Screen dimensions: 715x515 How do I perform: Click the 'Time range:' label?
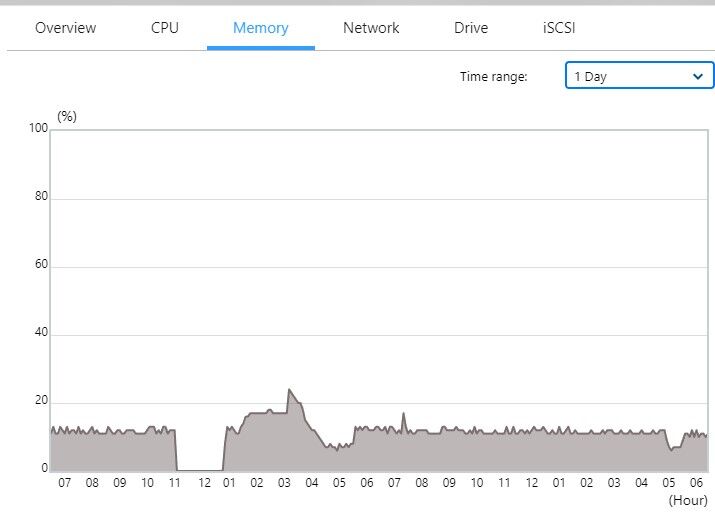(493, 77)
